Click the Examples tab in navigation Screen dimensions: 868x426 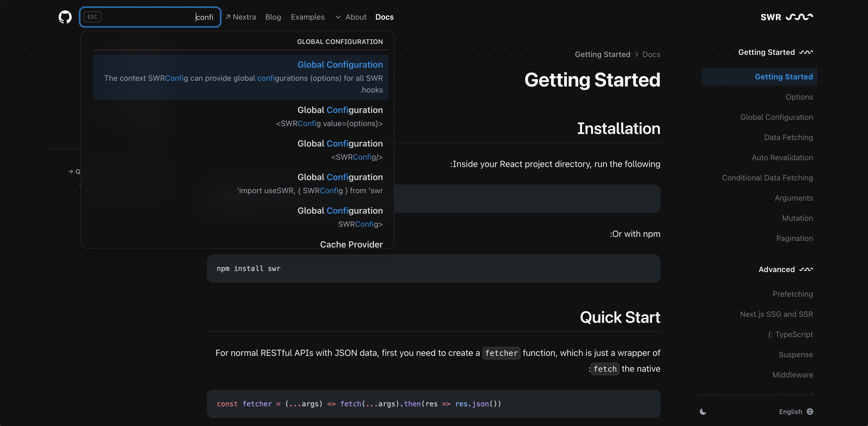click(307, 16)
